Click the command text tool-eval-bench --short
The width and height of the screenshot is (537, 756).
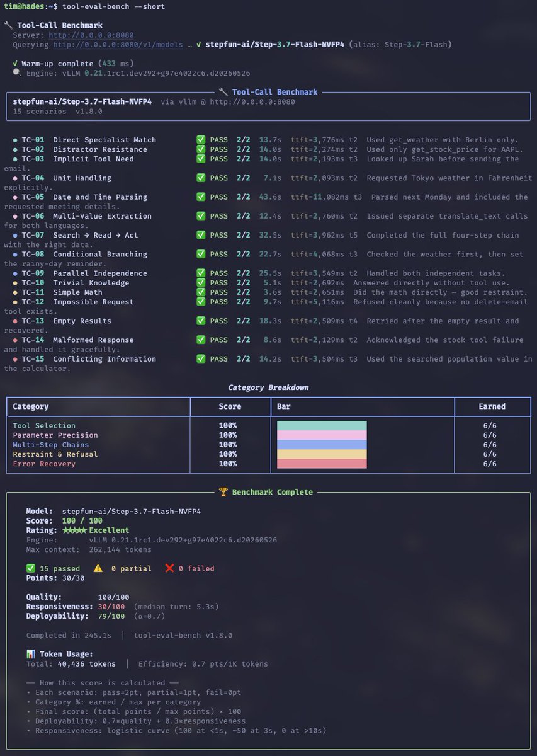pyautogui.click(x=114, y=7)
